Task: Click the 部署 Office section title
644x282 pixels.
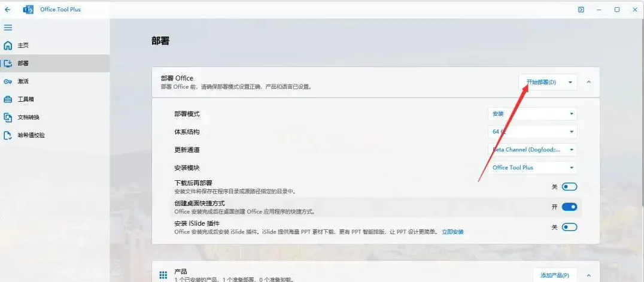Action: [177, 78]
